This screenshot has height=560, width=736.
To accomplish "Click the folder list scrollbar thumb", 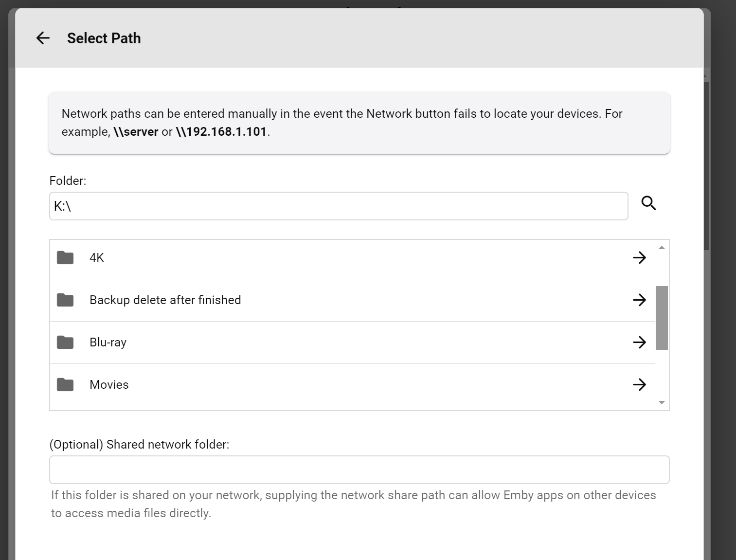I will [x=662, y=318].
